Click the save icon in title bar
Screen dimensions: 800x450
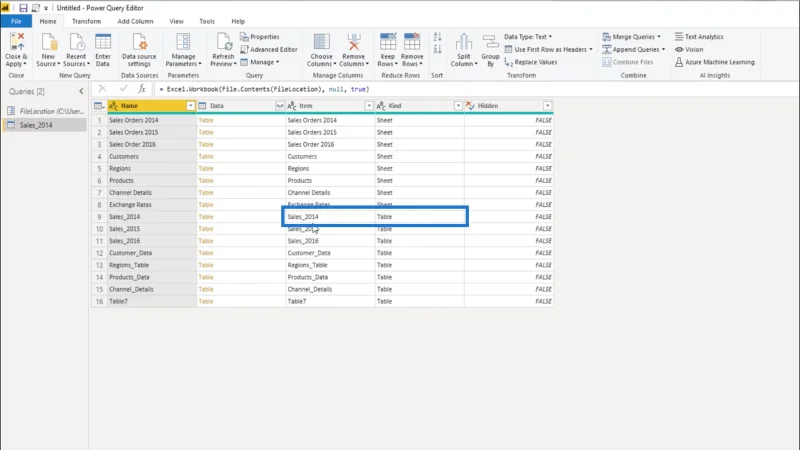point(23,8)
